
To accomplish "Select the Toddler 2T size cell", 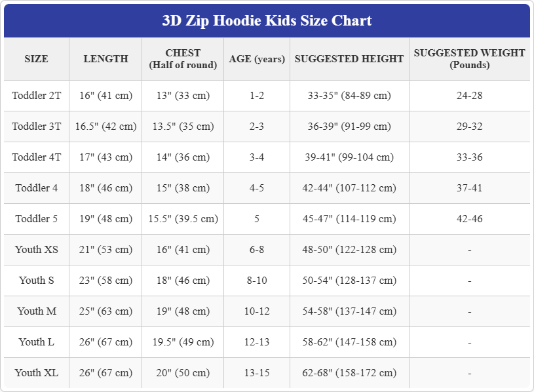I will point(36,96).
